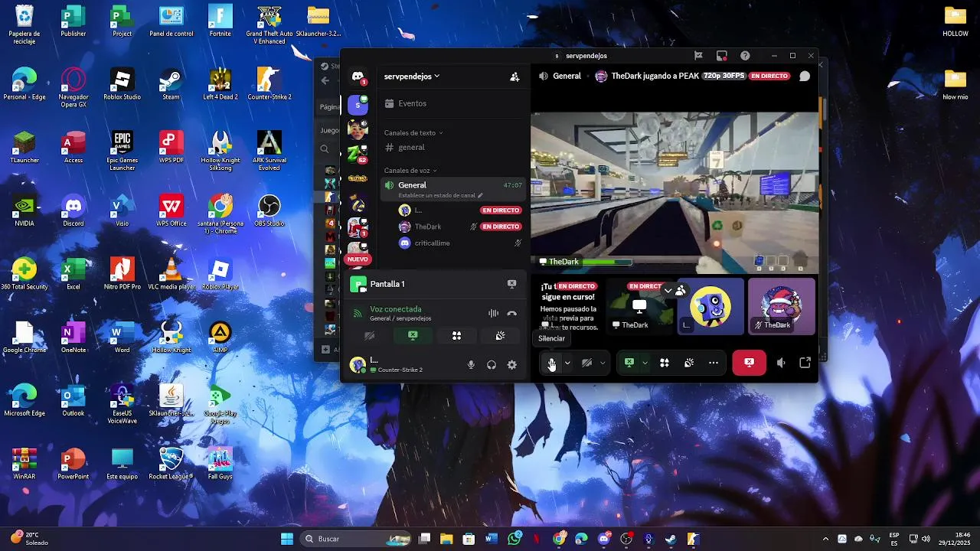Toggle camera in the Voz conectada panel

click(369, 335)
